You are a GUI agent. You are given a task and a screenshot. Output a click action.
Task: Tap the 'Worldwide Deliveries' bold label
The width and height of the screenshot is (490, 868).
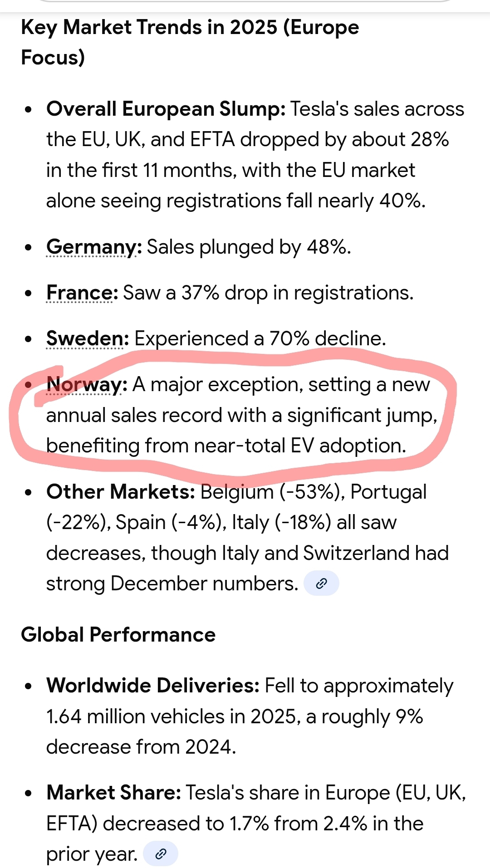pyautogui.click(x=153, y=686)
